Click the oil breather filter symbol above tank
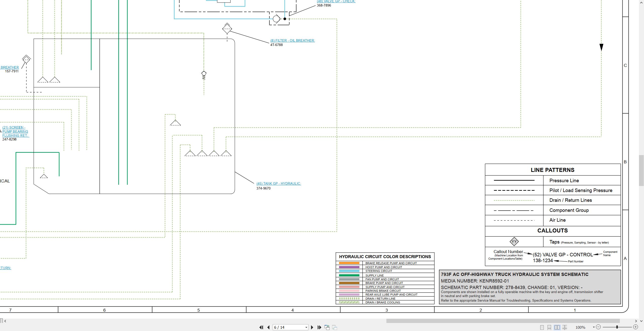 click(227, 28)
